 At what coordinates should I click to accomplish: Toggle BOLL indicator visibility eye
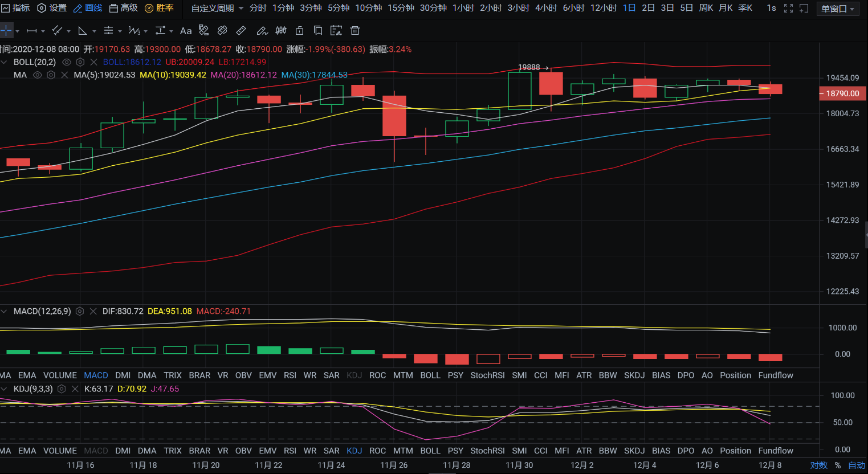point(67,62)
